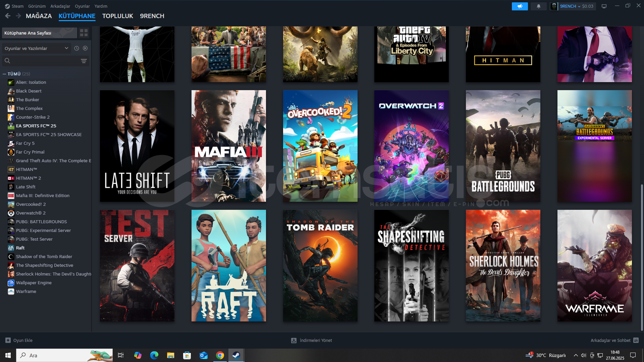Click Kütüphane Ana Sayfası button

coord(39,33)
